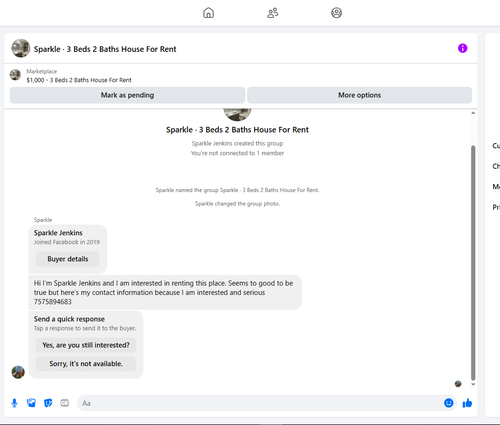Click "Send a quick response" heading

[69, 319]
